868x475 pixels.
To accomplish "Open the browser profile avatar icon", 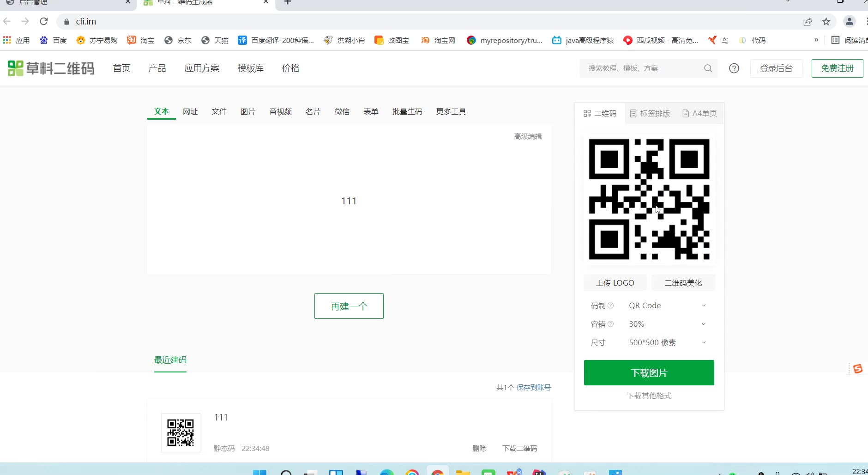I will 849,21.
